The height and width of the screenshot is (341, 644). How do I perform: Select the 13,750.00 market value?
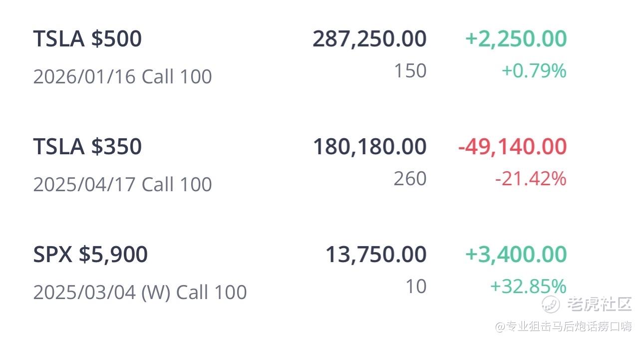tap(376, 255)
